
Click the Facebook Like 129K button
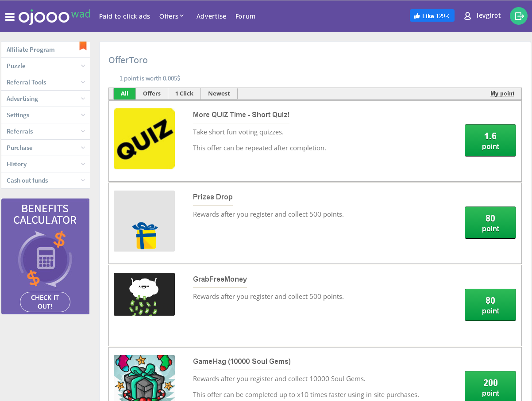[432, 16]
